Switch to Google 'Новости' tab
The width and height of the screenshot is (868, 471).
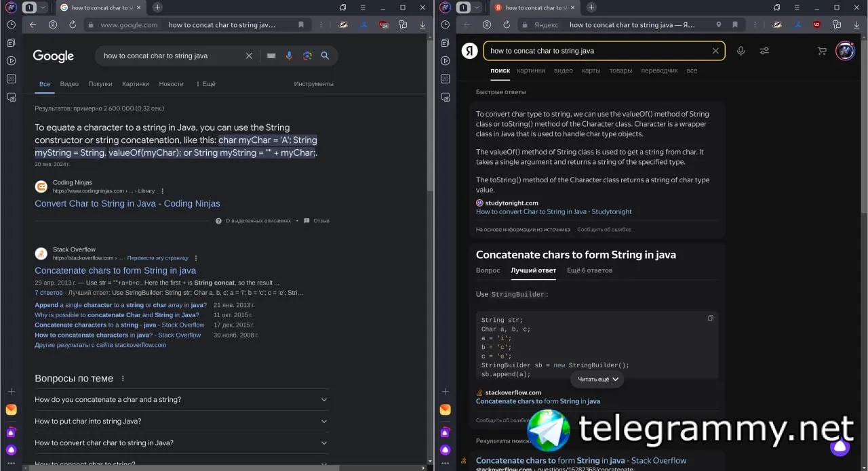click(x=171, y=84)
